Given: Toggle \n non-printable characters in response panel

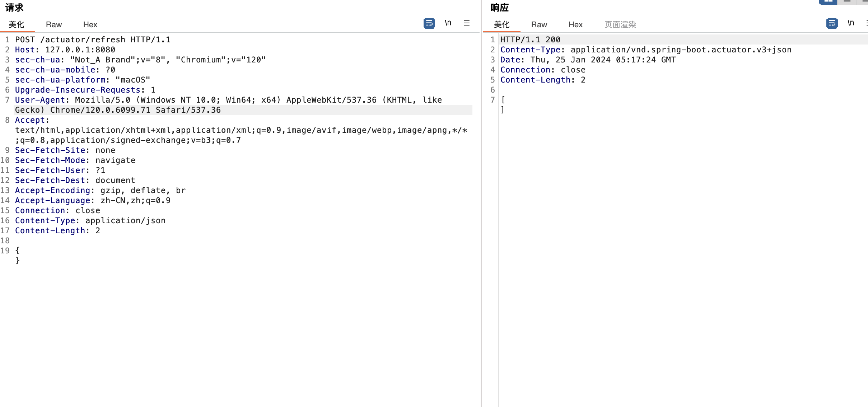Looking at the screenshot, I should tap(851, 23).
